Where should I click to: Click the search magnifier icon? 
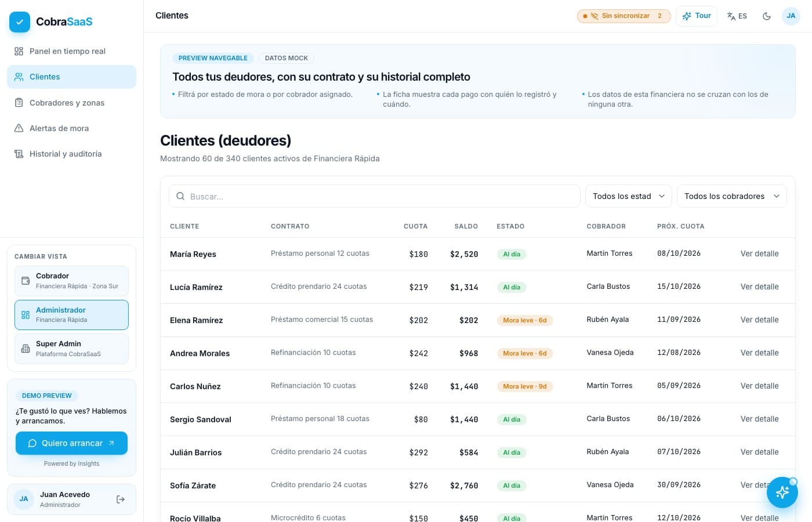(x=180, y=196)
